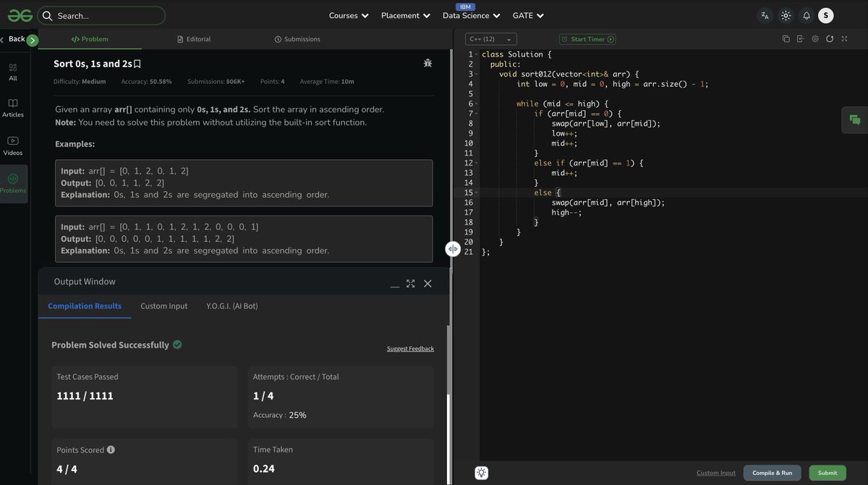Click the Accuracy '25%' value

pos(297,415)
